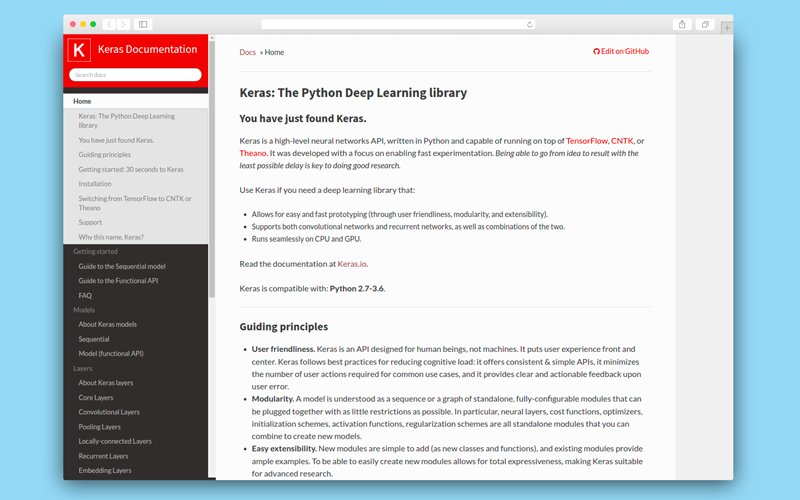Click the 'Getting started' sidebar section caption
The image size is (800, 500).
(95, 252)
